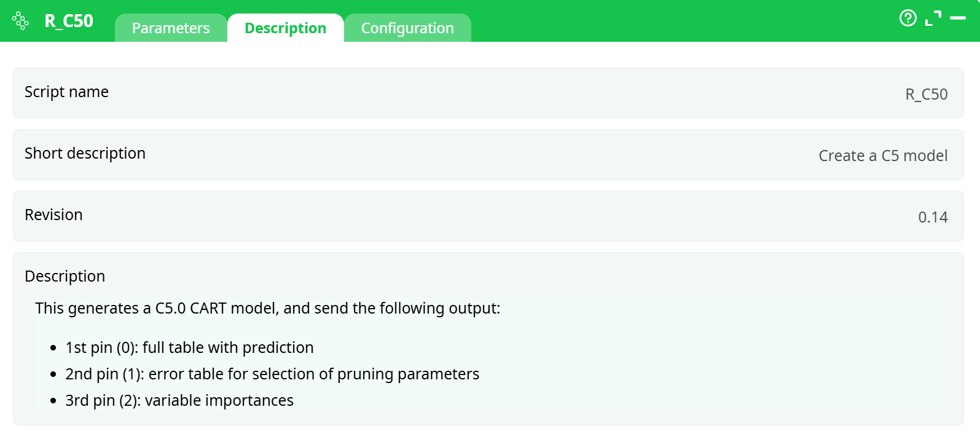Select the R_C50 script name value
Viewport: 980px width, 439px height.
pos(926,94)
